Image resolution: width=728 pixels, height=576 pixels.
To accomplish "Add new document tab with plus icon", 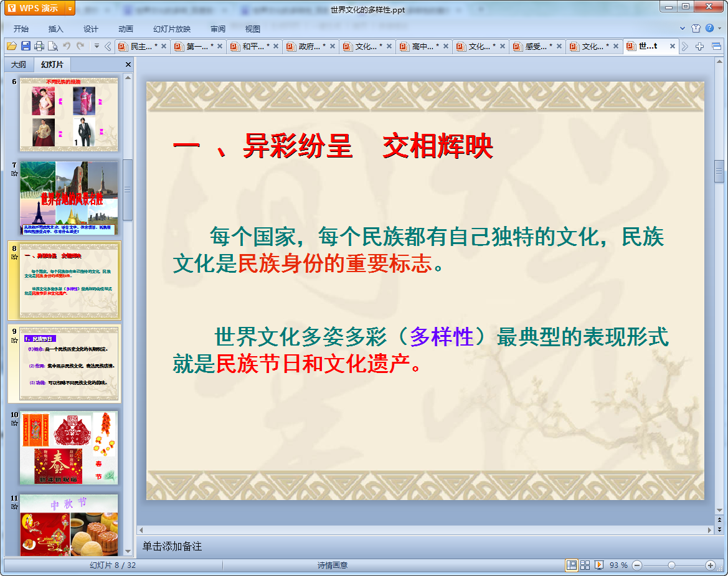I will point(699,47).
